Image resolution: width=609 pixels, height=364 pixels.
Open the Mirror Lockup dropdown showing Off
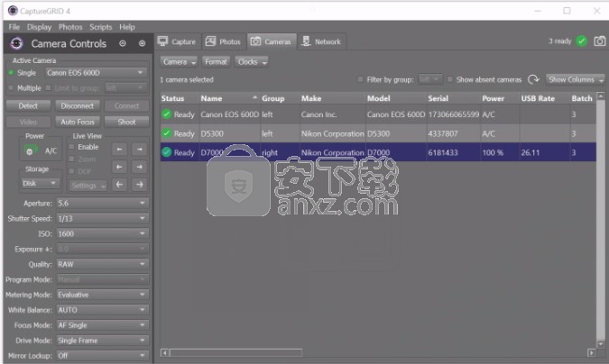tap(103, 356)
